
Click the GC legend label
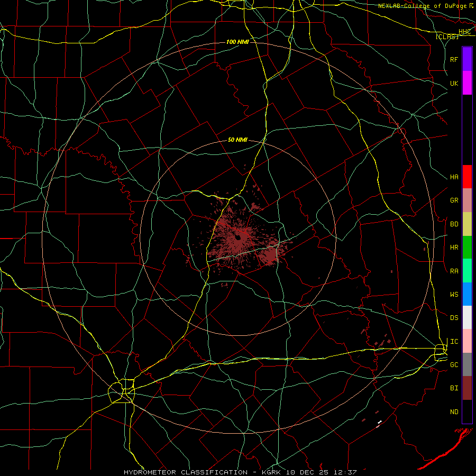pos(454,365)
